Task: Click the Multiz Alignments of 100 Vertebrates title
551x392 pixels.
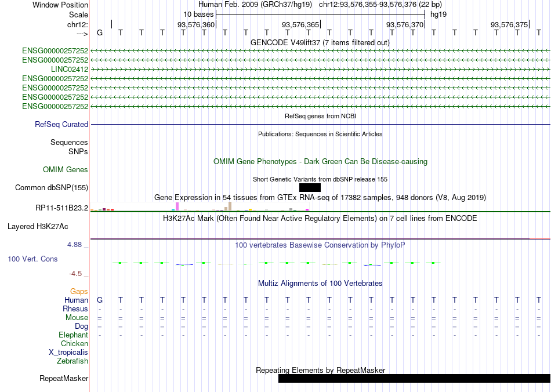Action: tap(320, 283)
